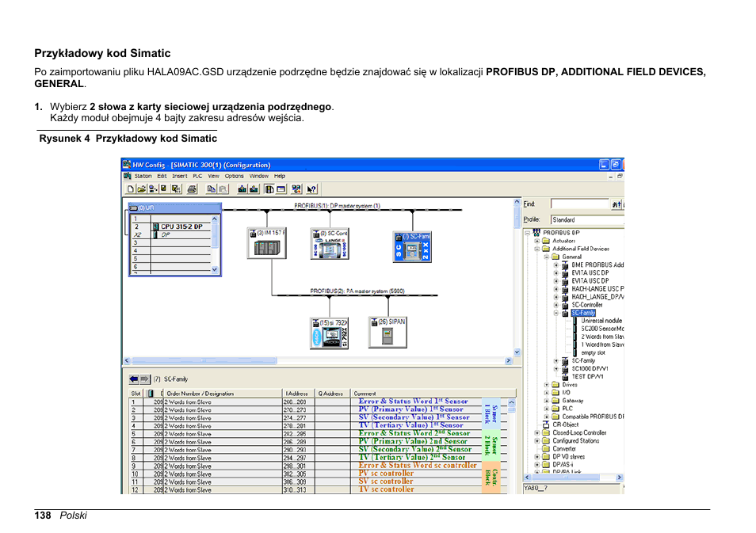Select the Universal module tree entry

(600, 322)
